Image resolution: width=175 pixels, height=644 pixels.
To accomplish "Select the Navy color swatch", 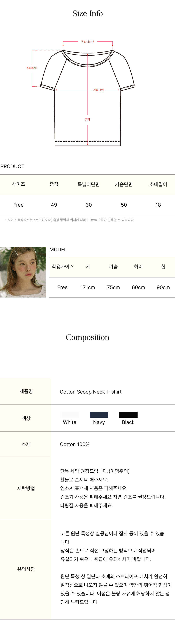I will pos(99,415).
